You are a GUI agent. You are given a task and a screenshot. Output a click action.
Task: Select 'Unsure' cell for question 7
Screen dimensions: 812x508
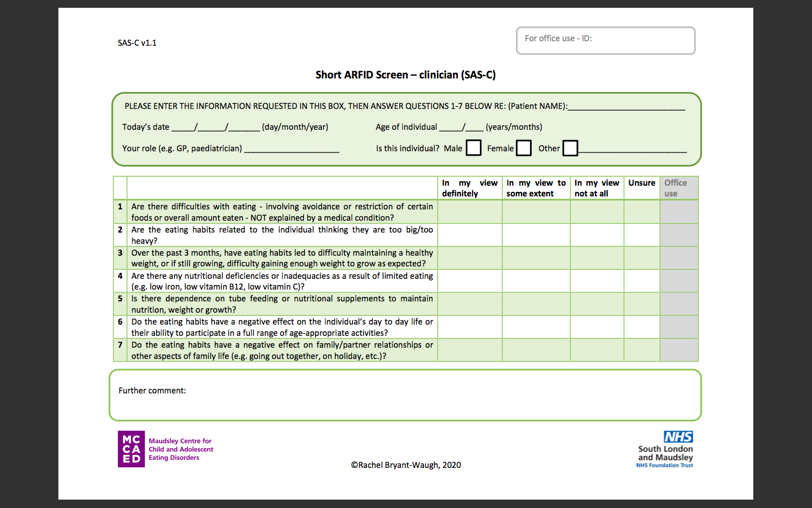coord(642,350)
